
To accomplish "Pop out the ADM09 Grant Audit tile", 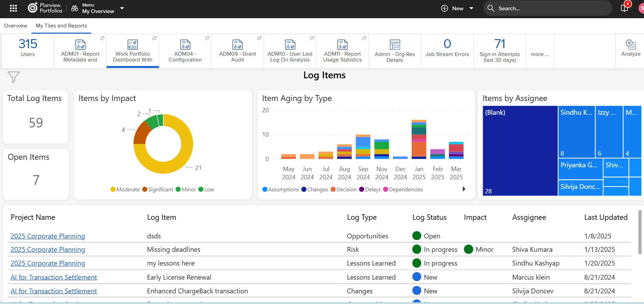I will [x=260, y=38].
